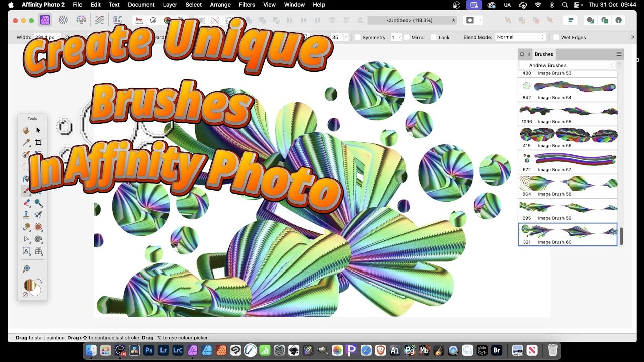Select Image Brush 57 preset
Image resolution: width=644 pixels, height=362 pixels.
click(568, 162)
